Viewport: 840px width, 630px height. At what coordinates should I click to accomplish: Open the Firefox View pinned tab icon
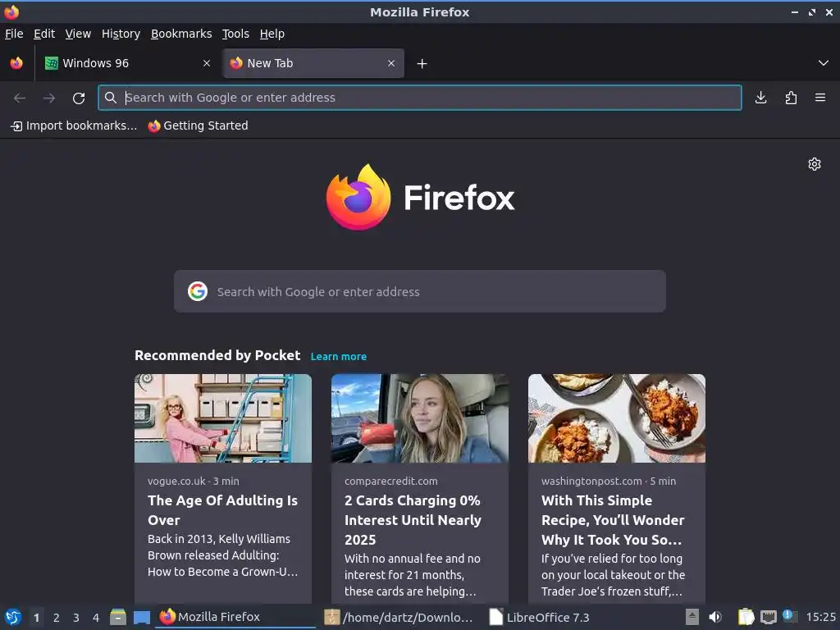tap(16, 63)
